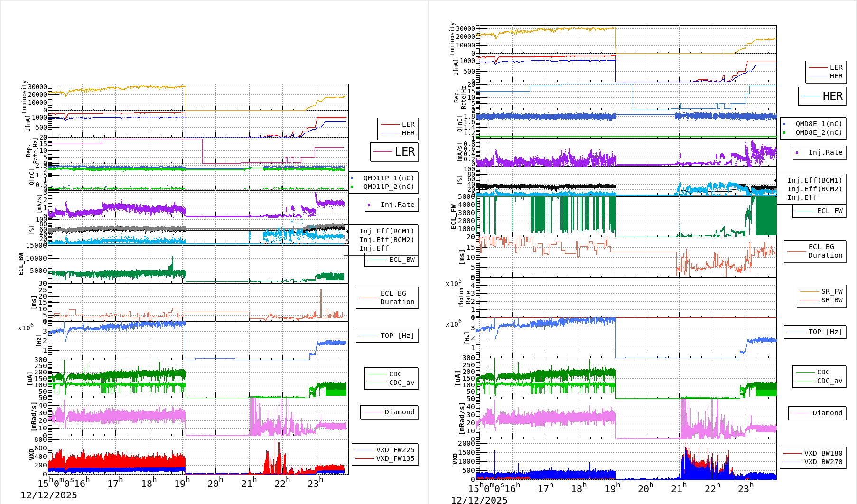Click the orange line sample for SR_FW

[x=809, y=291]
